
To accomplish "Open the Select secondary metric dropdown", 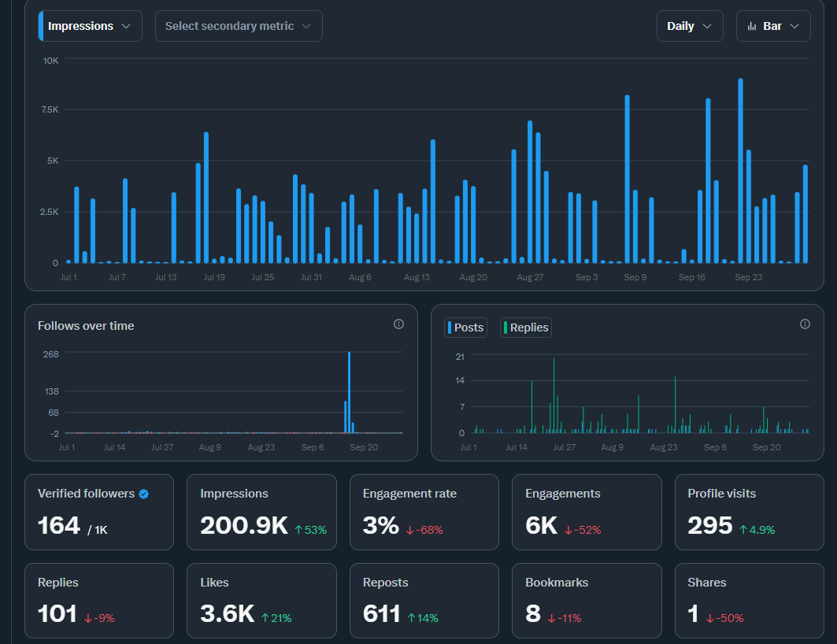I will coord(239,26).
